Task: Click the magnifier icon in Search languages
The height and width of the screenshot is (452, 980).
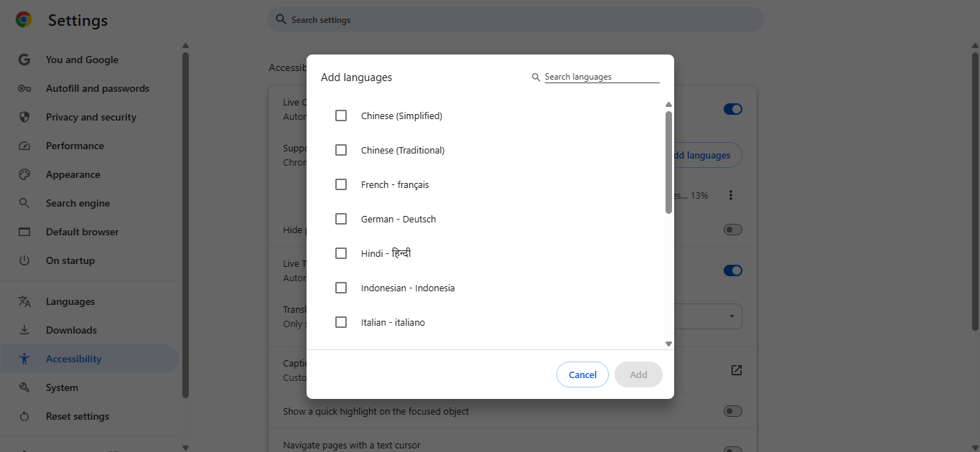Action: click(536, 77)
